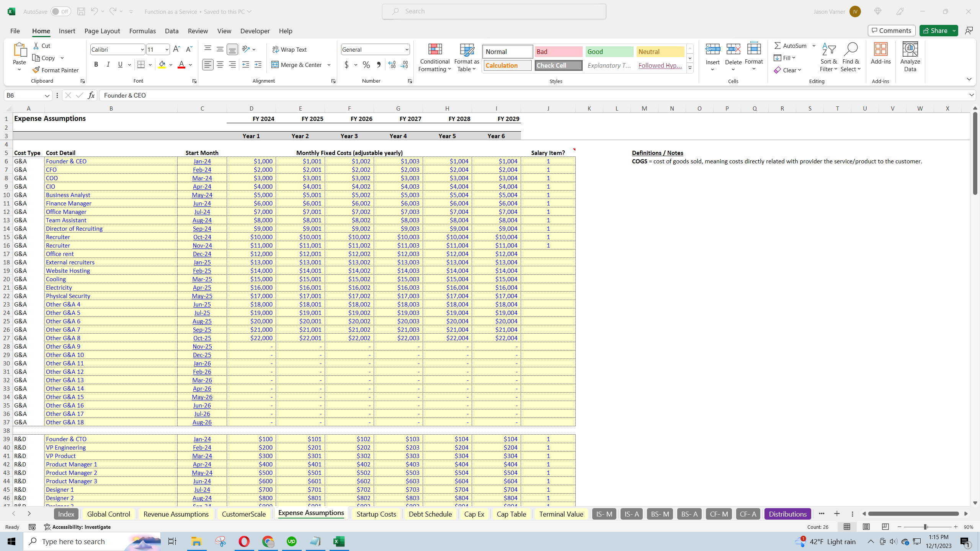Click the Analyze Data icon

(x=910, y=49)
